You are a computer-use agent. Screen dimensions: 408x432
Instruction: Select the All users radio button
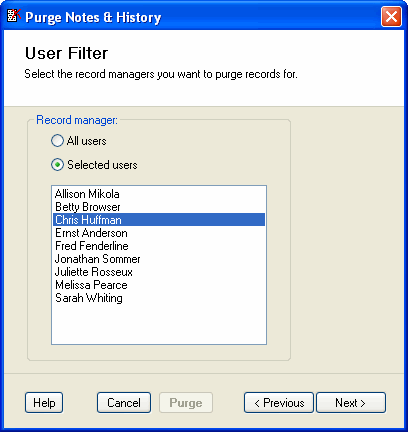pos(57,141)
